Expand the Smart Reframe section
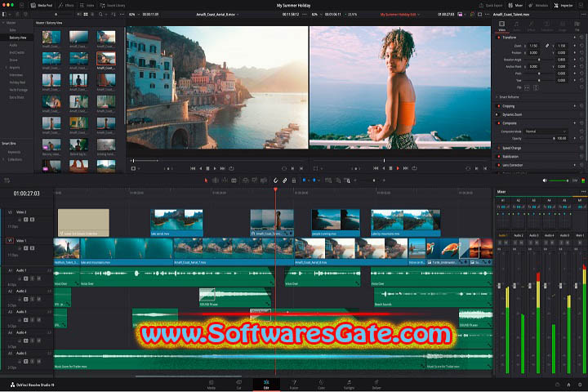The width and height of the screenshot is (588, 392). (x=509, y=97)
